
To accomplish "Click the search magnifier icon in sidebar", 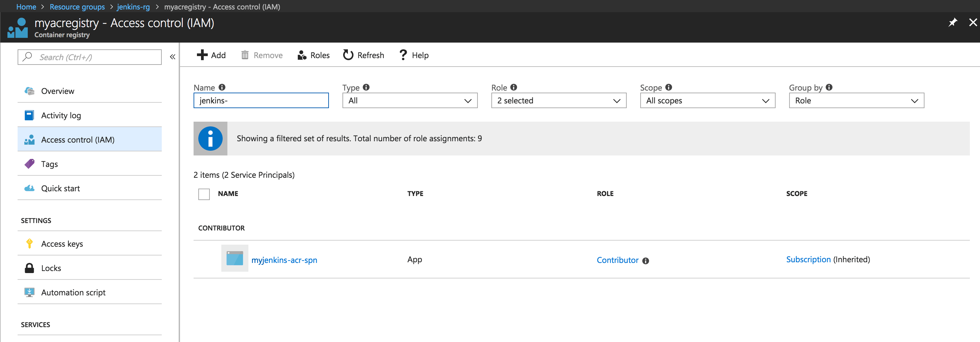I will 27,57.
